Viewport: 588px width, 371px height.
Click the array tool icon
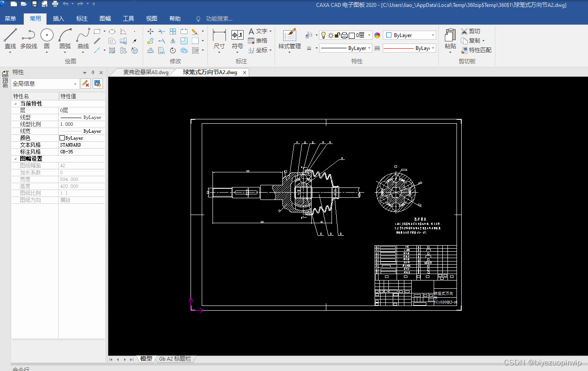click(x=173, y=31)
